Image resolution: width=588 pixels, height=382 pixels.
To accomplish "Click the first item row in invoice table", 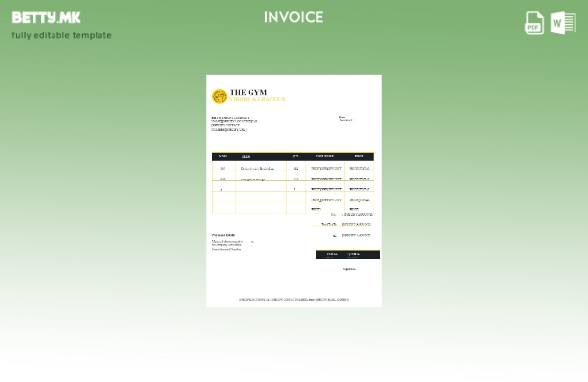I will point(293,168).
